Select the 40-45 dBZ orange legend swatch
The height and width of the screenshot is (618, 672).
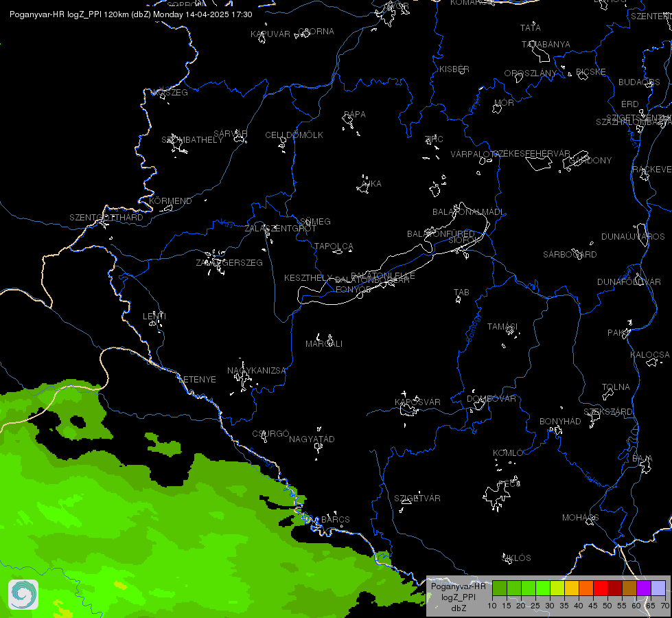pyautogui.click(x=586, y=588)
